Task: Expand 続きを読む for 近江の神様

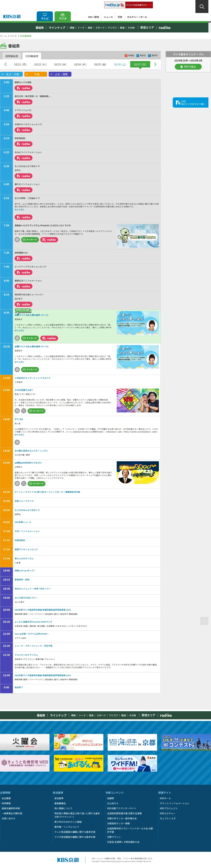Action: tap(19, 210)
